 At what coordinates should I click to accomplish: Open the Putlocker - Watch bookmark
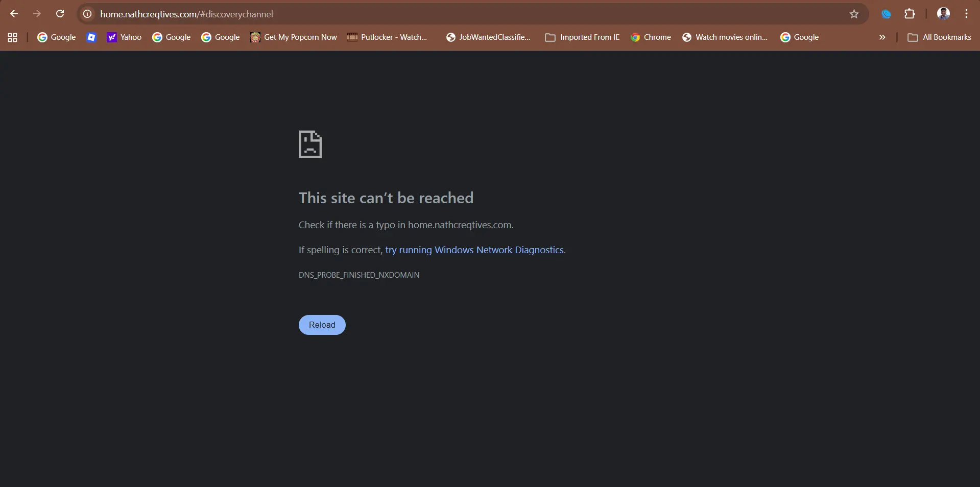[x=387, y=37]
